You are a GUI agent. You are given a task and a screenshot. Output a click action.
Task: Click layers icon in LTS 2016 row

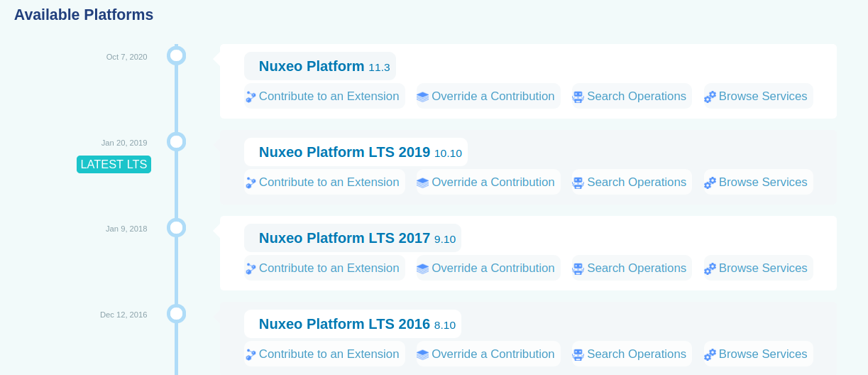(422, 354)
